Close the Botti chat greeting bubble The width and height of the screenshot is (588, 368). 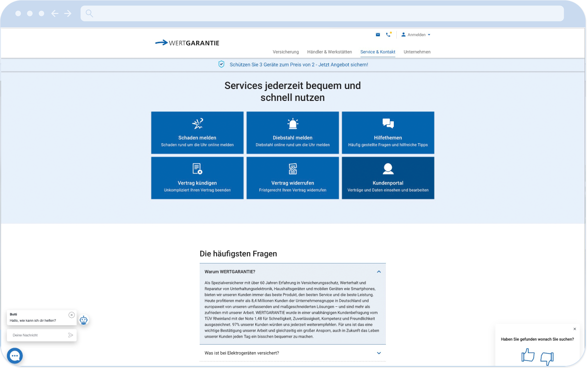[72, 315]
